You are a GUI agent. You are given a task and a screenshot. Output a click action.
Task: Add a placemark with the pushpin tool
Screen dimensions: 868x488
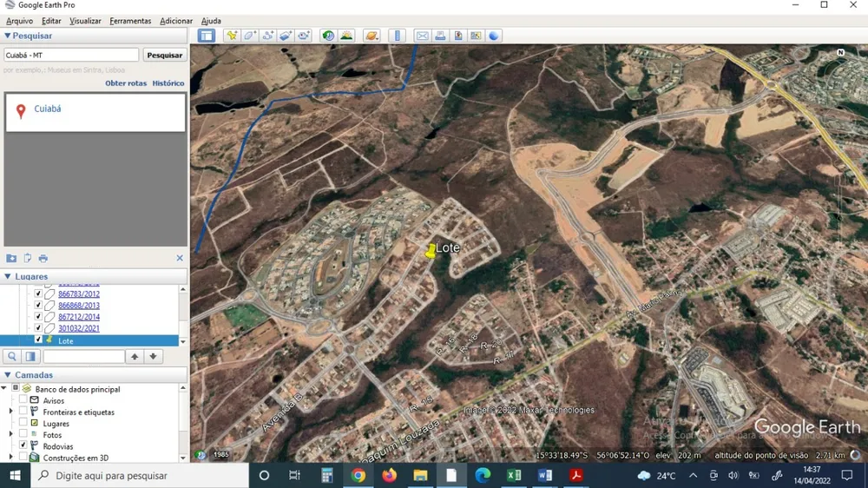pos(232,36)
